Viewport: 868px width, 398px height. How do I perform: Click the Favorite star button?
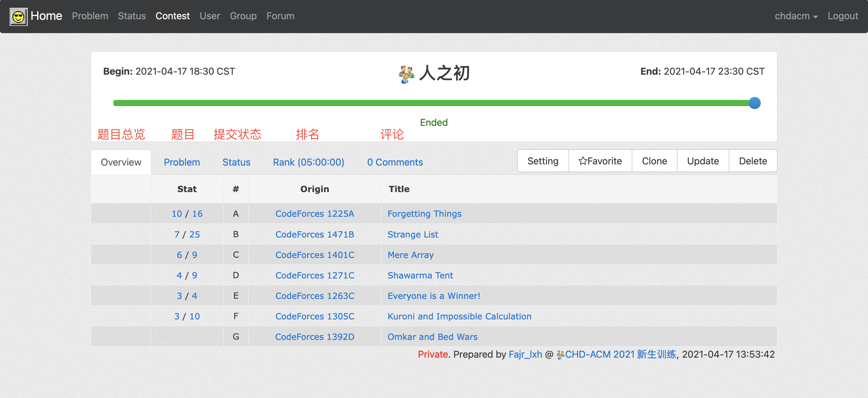point(600,161)
